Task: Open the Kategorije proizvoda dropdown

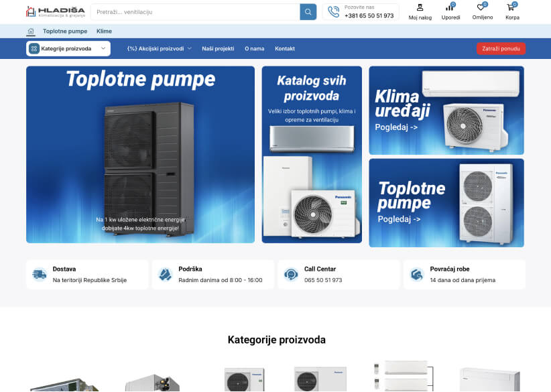Action: (68, 48)
